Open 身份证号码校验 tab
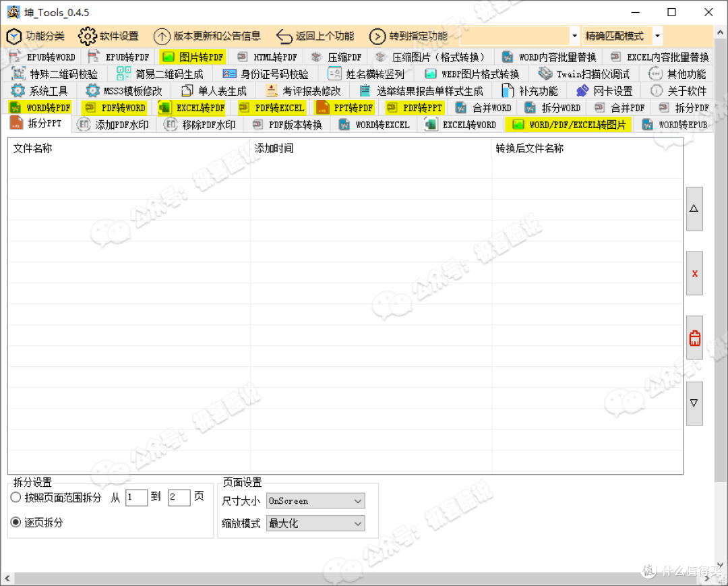The image size is (728, 586). 266,74
